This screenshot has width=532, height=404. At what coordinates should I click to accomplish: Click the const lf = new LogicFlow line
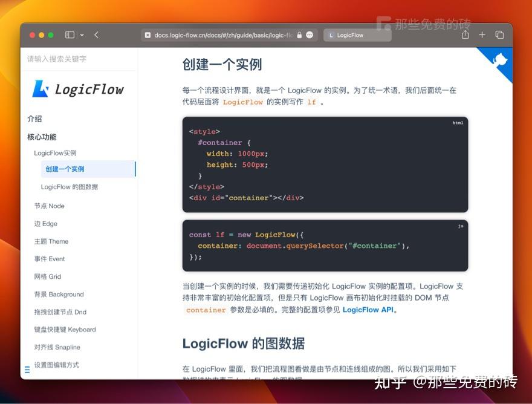coord(246,235)
